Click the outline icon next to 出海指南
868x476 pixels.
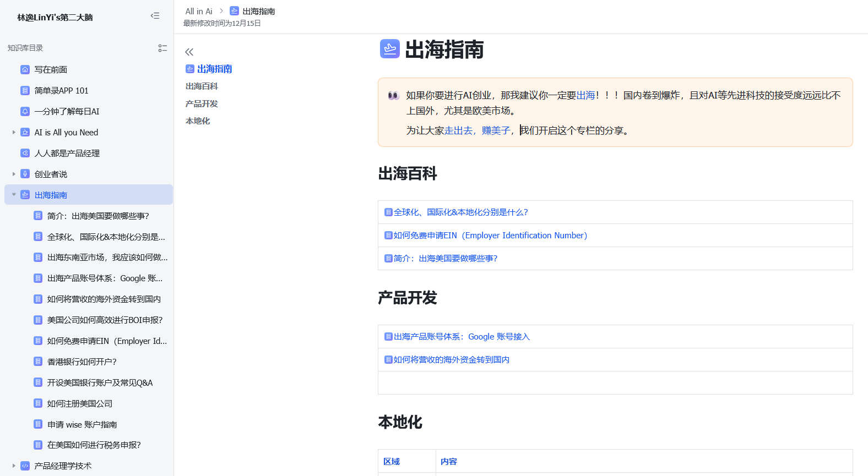click(190, 69)
